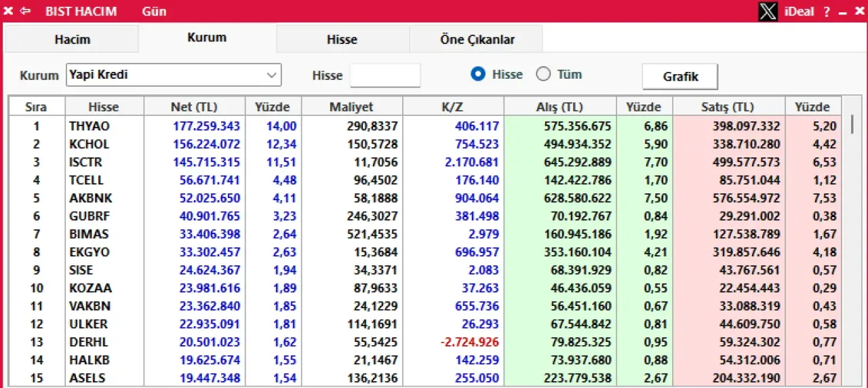Sort by Alış (TL) column header
868x388 pixels.
559,106
